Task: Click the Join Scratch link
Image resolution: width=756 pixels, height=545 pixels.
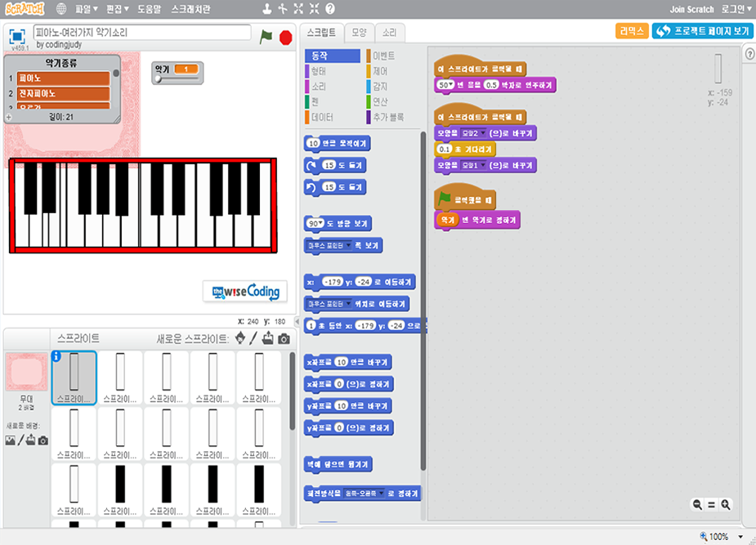Action: coord(691,9)
